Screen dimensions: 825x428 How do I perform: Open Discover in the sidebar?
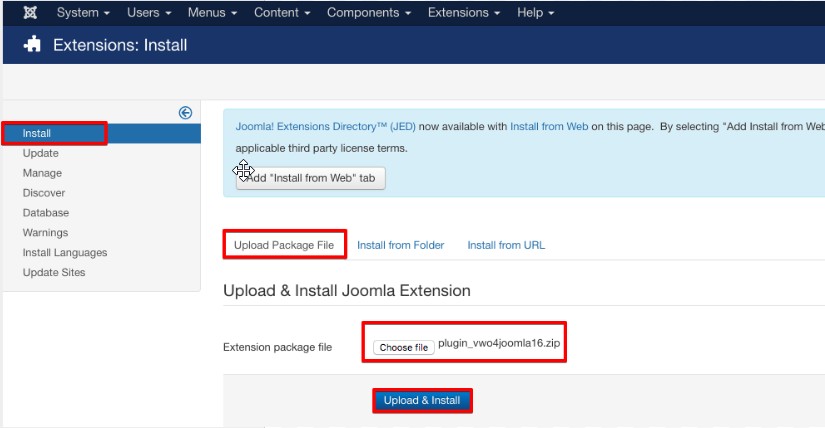tap(44, 193)
